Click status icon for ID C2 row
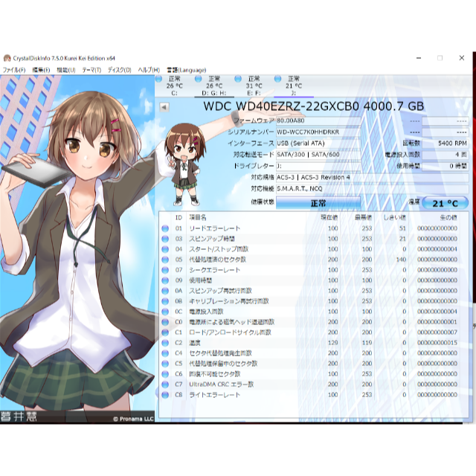This screenshot has height=476, width=476. [x=165, y=343]
